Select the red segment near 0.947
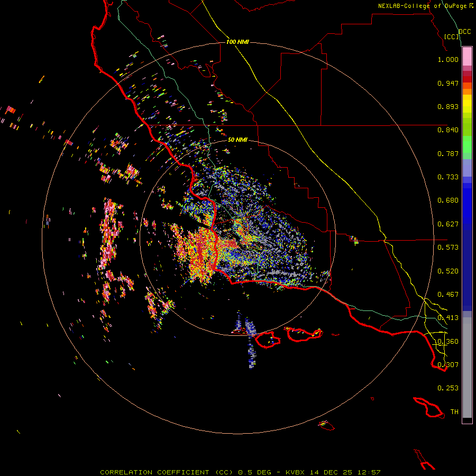Image resolution: width=476 pixels, height=476 pixels. [467, 79]
